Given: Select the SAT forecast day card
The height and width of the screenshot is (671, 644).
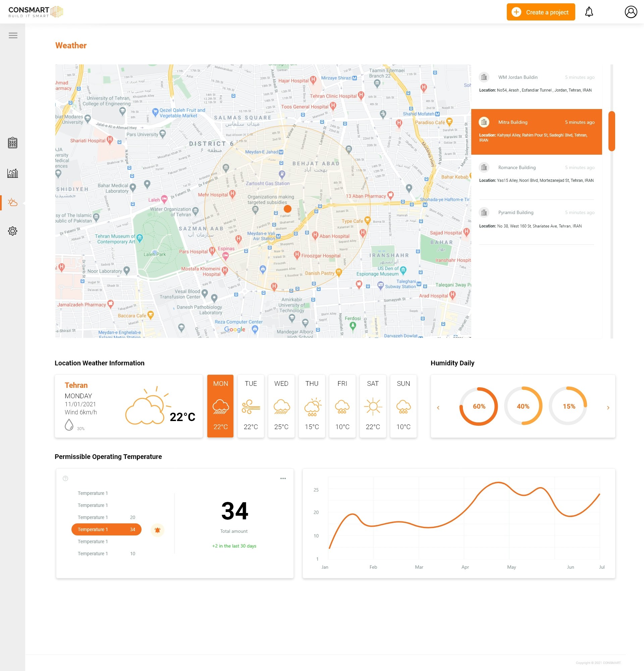Looking at the screenshot, I should [373, 406].
